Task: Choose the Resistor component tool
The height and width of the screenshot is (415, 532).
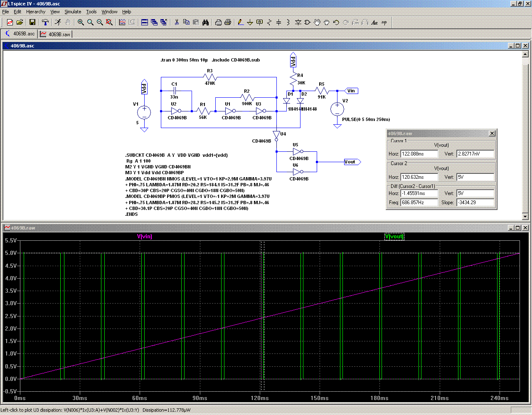Action: (x=269, y=22)
